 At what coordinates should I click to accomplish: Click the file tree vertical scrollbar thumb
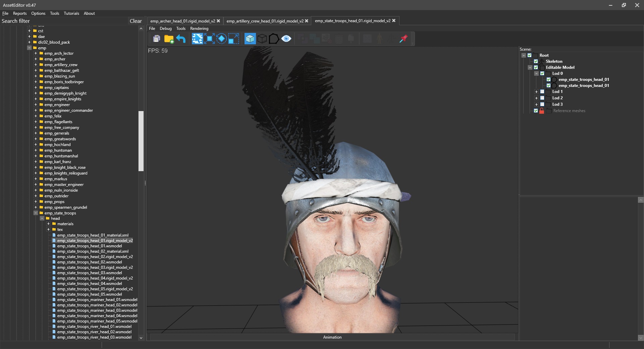[141, 141]
